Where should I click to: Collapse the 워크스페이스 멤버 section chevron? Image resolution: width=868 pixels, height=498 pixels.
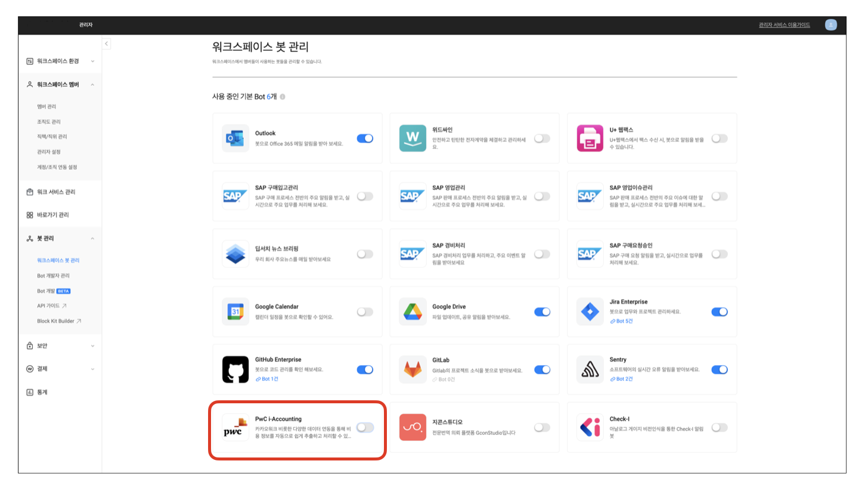click(x=92, y=85)
